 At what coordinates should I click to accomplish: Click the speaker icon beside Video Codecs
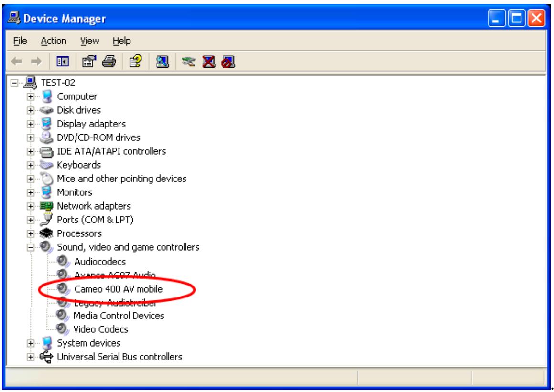pyautogui.click(x=63, y=329)
